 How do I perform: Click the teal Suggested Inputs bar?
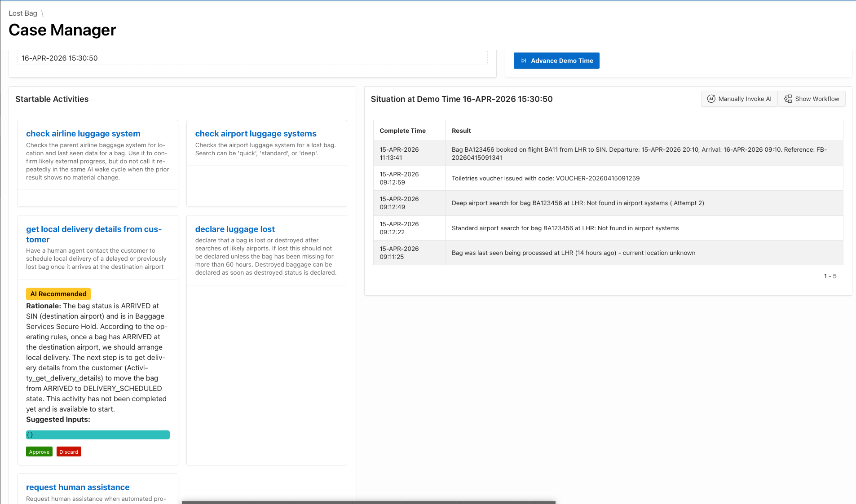98,435
